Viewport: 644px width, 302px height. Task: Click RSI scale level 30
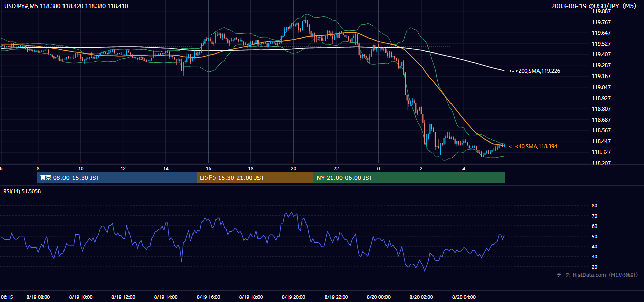click(594, 257)
